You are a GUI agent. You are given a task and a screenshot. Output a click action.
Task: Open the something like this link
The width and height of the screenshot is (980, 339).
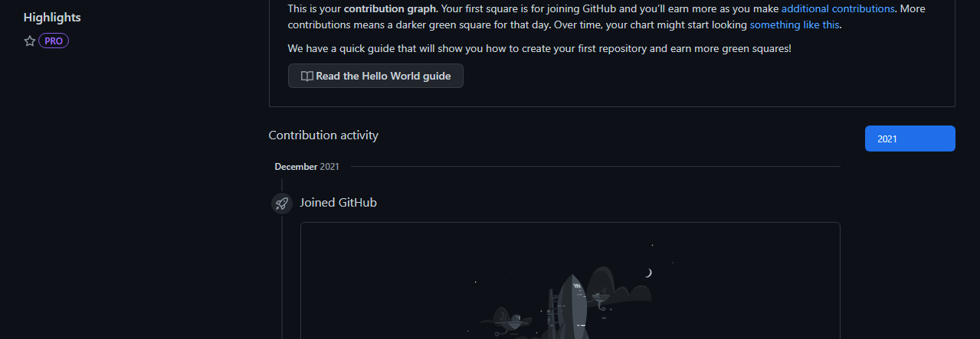point(795,24)
